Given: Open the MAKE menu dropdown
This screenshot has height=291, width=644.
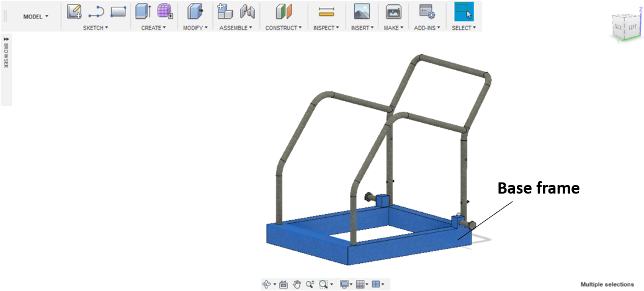Looking at the screenshot, I should (x=393, y=28).
